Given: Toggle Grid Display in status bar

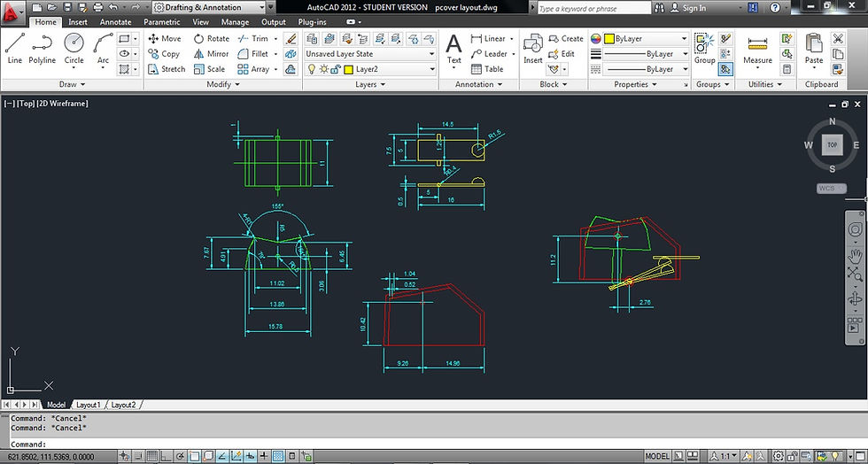Looking at the screenshot, I should pos(151,456).
